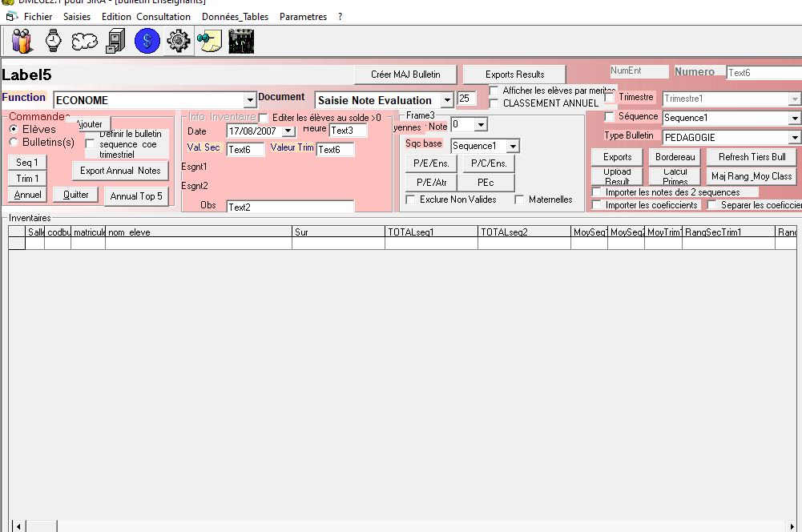Viewport: 802px width, 532px height.
Task: Expand the Sqc base Sequence1 dropdown
Action: pos(513,146)
